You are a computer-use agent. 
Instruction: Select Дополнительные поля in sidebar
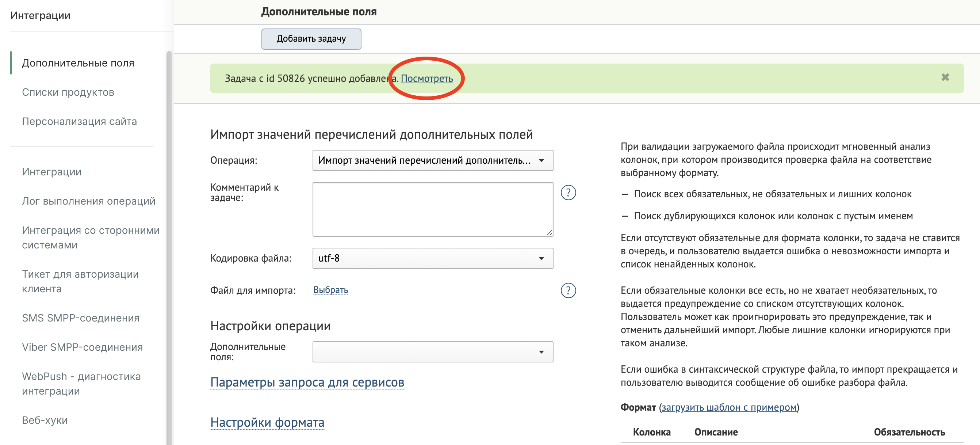78,63
